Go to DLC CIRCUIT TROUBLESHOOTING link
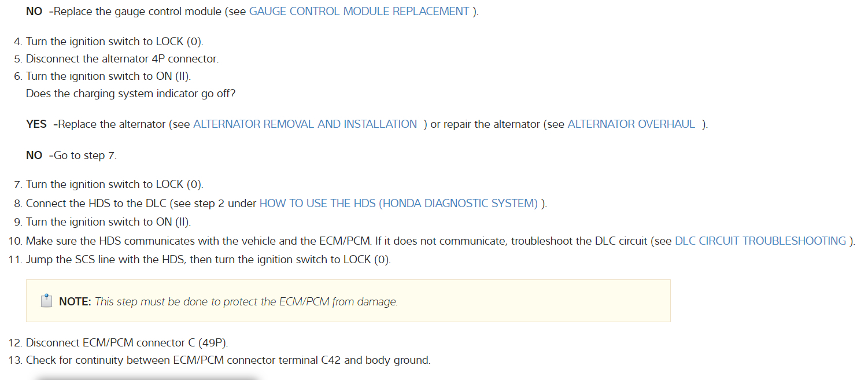This screenshot has width=868, height=380. [x=760, y=241]
